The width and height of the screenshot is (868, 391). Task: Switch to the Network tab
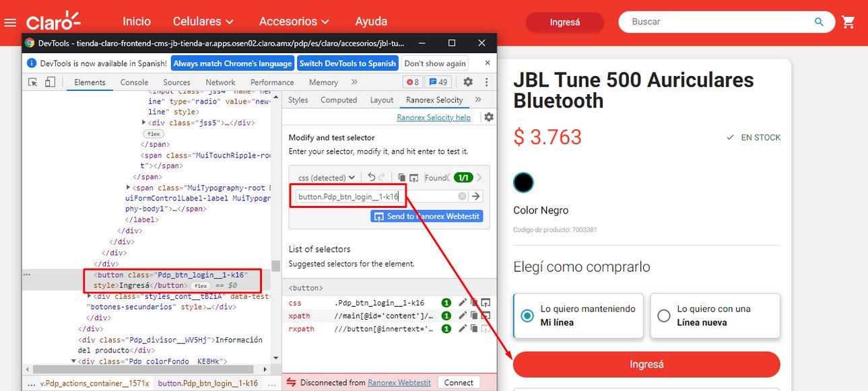coord(220,82)
